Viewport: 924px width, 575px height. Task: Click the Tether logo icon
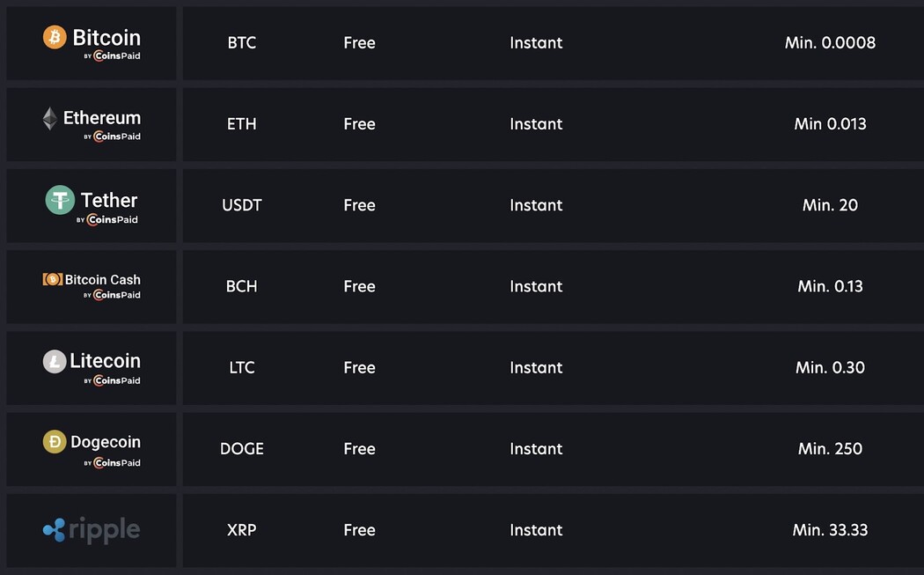(x=60, y=199)
